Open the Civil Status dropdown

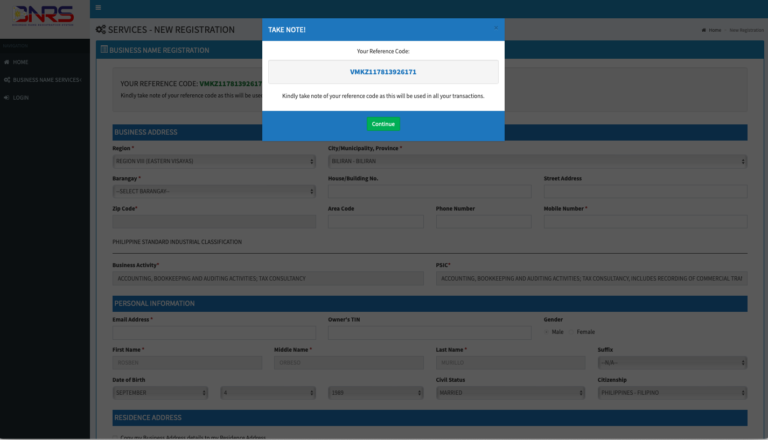click(483, 393)
